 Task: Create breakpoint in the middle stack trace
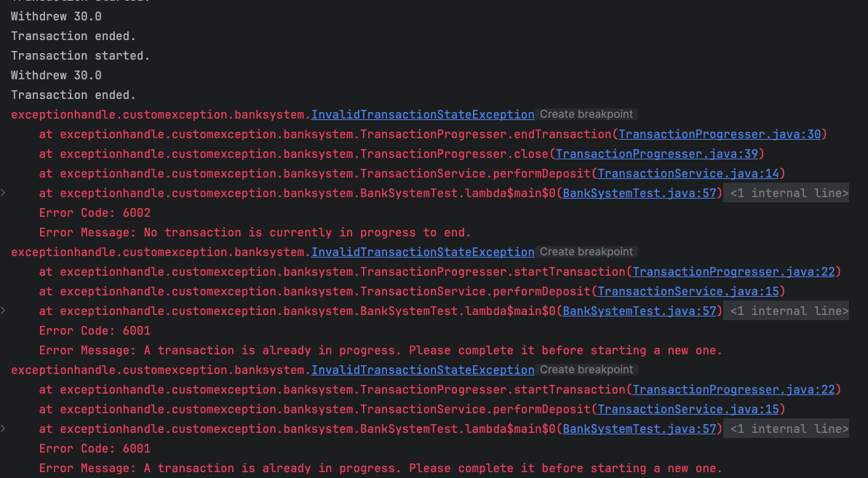click(x=586, y=252)
